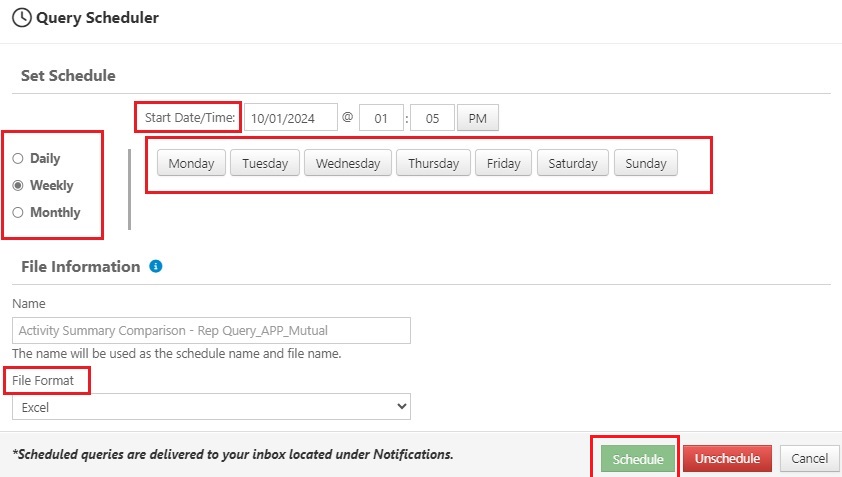
Task: Click the start date field 10/01/2024
Action: click(291, 118)
